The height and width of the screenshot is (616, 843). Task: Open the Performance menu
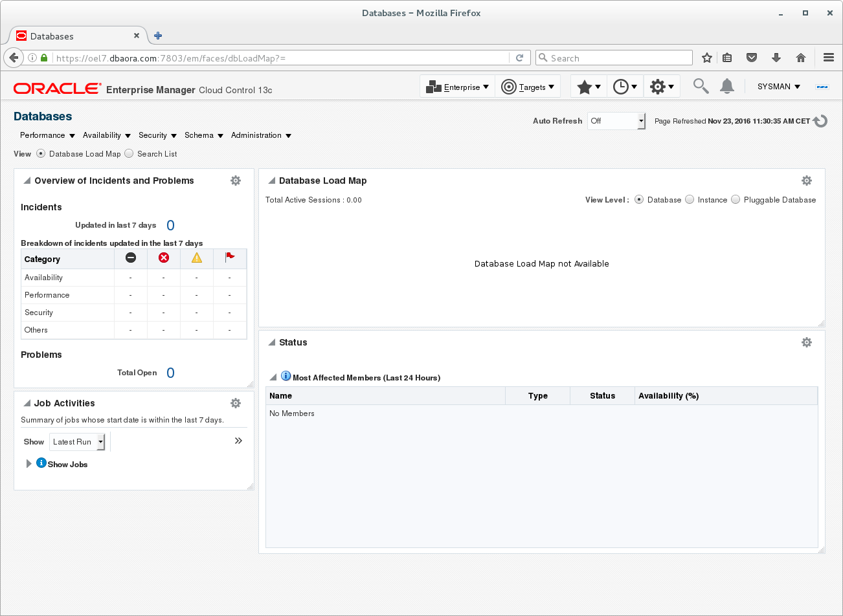click(x=47, y=135)
